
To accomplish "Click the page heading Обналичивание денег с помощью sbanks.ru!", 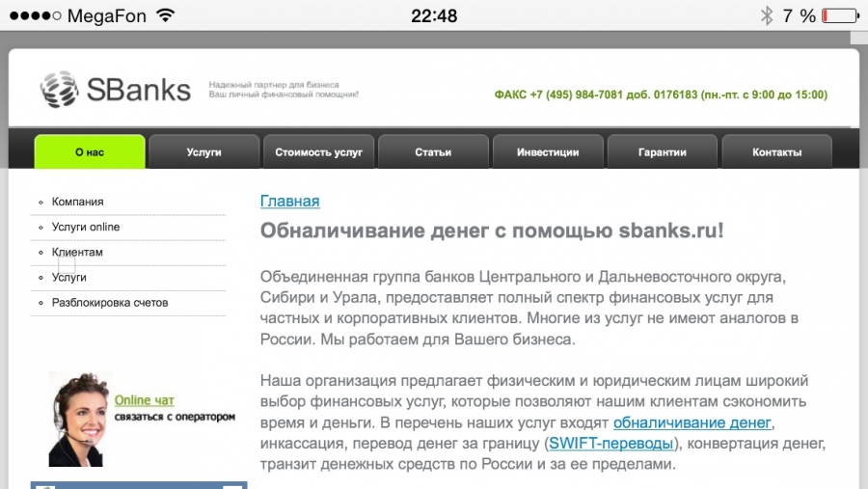I will click(492, 231).
